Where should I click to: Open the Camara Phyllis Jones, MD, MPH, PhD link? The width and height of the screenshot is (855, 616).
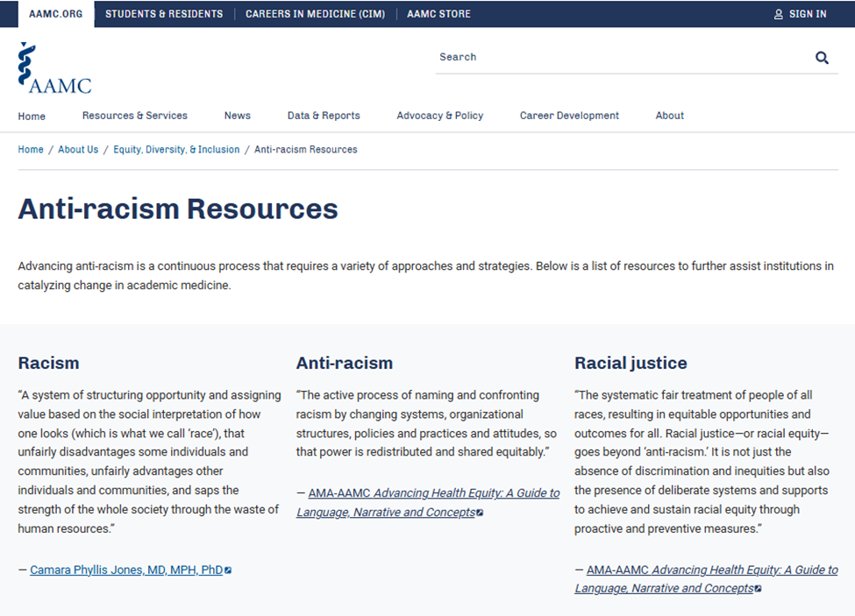(126, 570)
